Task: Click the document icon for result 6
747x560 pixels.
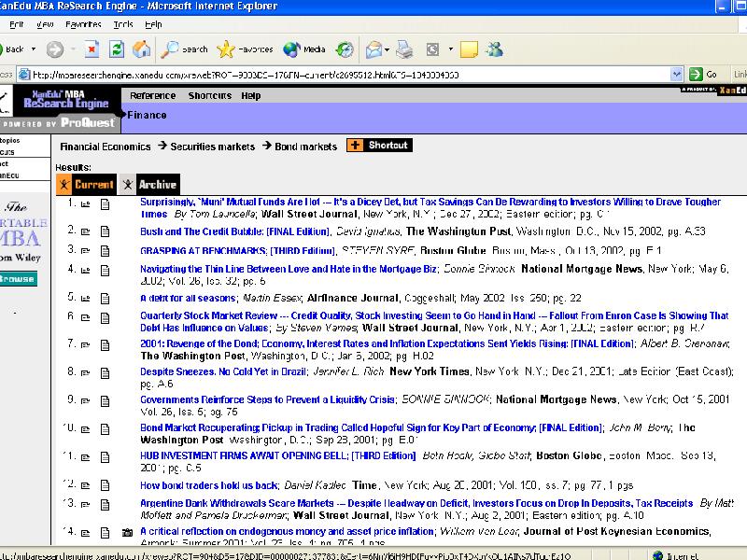Action: (105, 317)
